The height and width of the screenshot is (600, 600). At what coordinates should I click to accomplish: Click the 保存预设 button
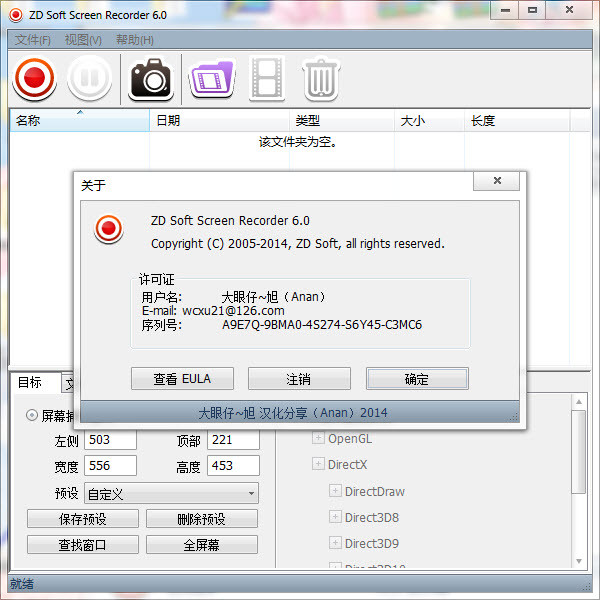point(83,519)
